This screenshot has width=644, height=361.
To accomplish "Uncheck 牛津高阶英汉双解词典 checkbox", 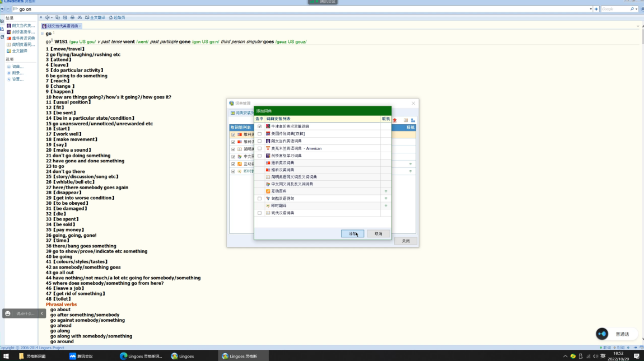I will [259, 126].
